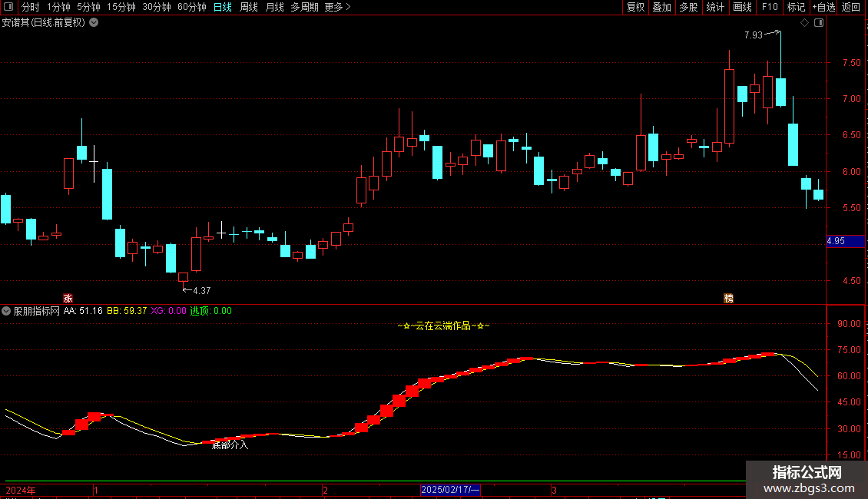Viewport: 868px width, 499px height.
Task: Open the 统计 statistics tool
Action: coord(715,7)
